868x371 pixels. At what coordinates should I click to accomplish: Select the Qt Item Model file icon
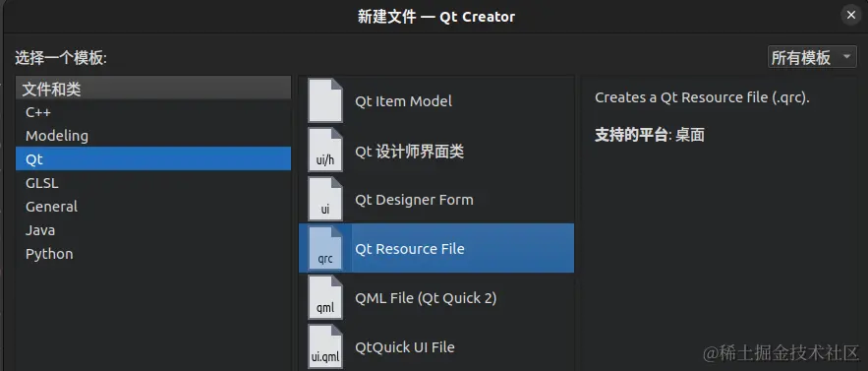tap(325, 101)
